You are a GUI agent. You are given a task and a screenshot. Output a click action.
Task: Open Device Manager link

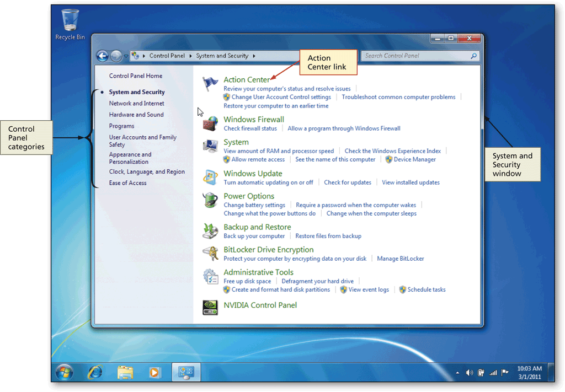point(414,159)
